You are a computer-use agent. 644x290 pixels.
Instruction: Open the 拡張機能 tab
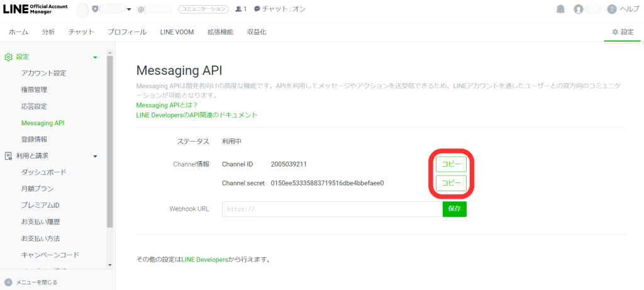(221, 32)
